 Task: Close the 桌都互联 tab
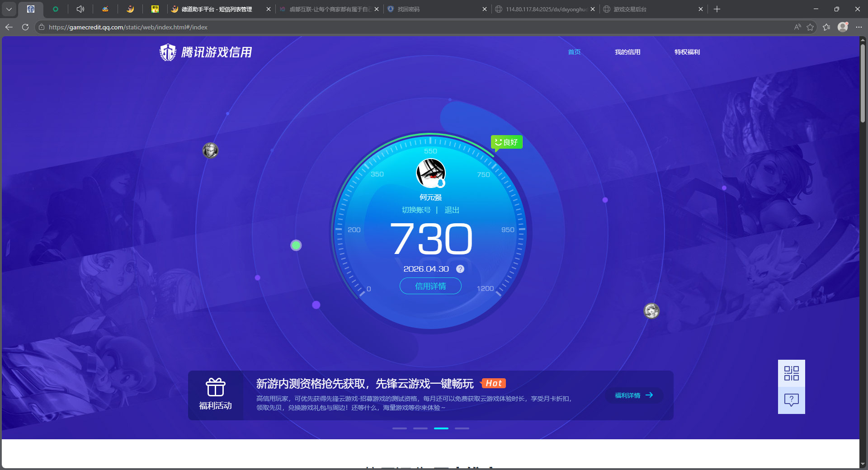tap(377, 9)
